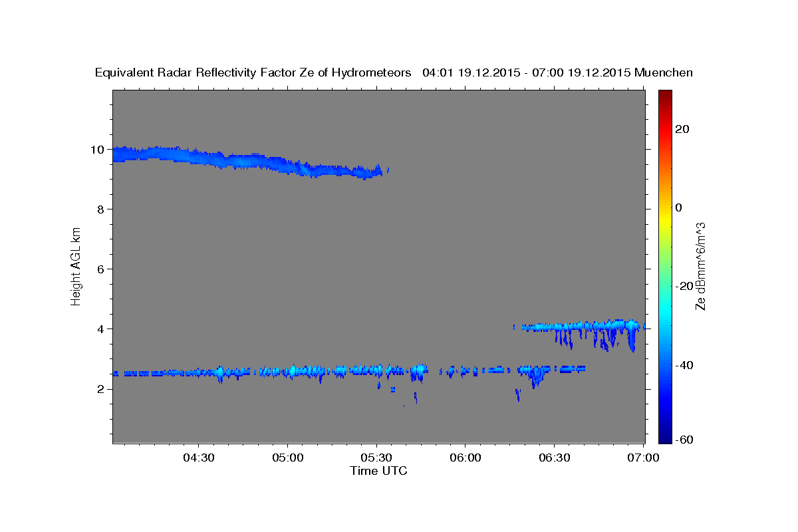
Task: Pick the dark blue bottom of colorbar
Action: 664,436
